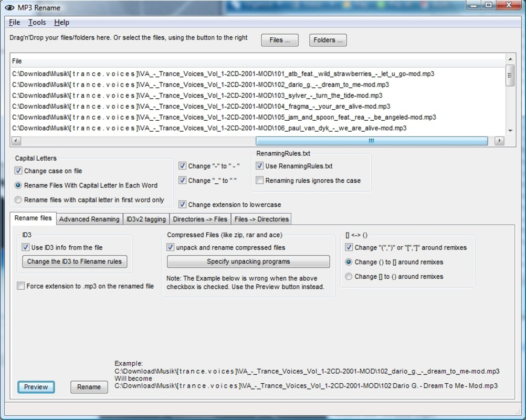Select the 101_atb_feat._wild_strawberries file row

click(258, 74)
